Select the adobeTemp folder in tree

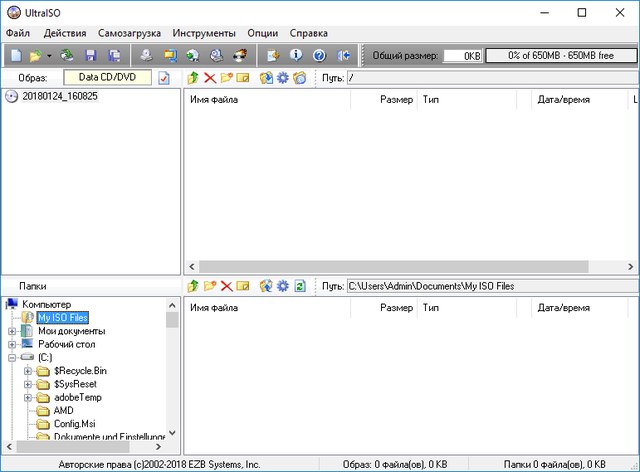pyautogui.click(x=77, y=397)
